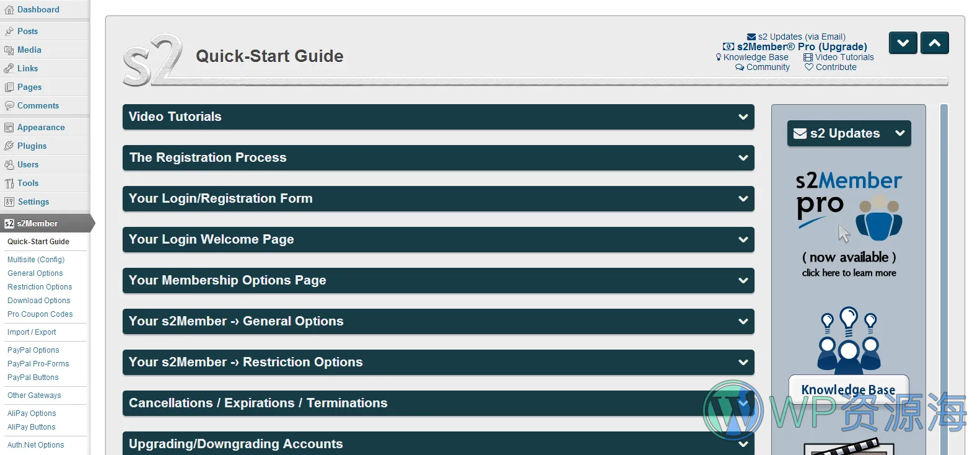Open Pro Coupon Codes menu item
The width and height of the screenshot is (980, 455).
click(40, 314)
